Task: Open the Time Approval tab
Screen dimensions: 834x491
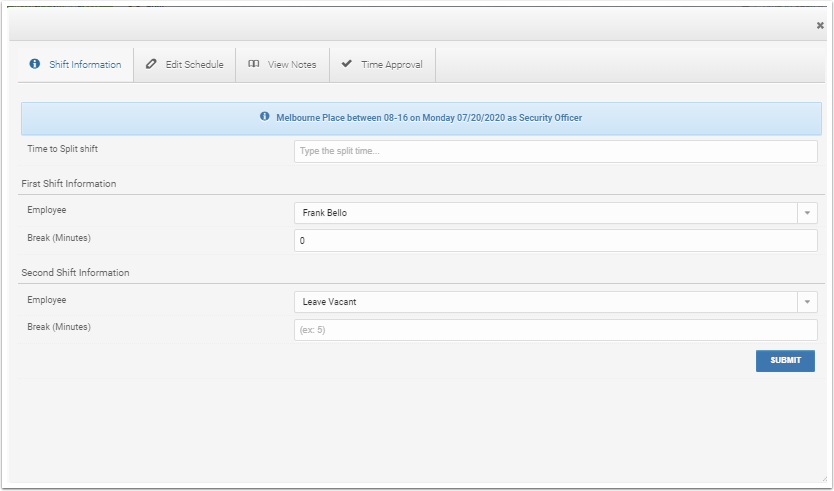Action: pos(382,64)
